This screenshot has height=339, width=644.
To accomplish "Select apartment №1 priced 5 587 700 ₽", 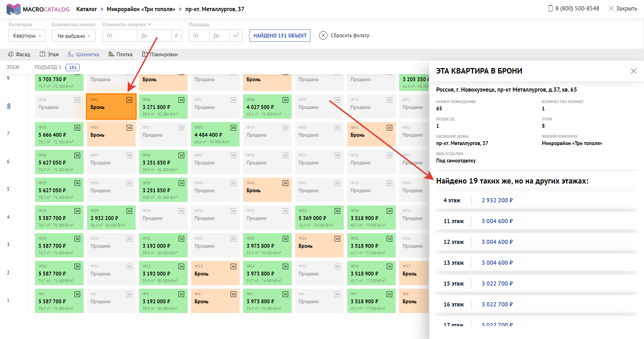I will [x=59, y=301].
